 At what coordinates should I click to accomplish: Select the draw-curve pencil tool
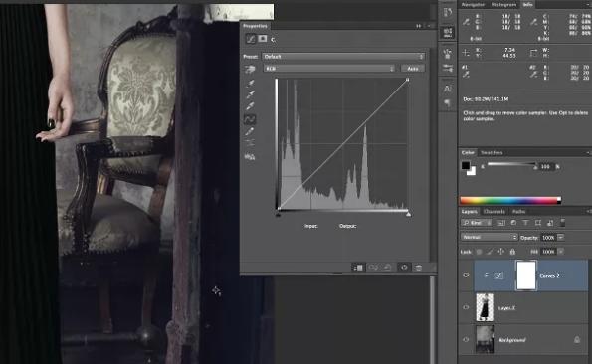click(x=250, y=131)
